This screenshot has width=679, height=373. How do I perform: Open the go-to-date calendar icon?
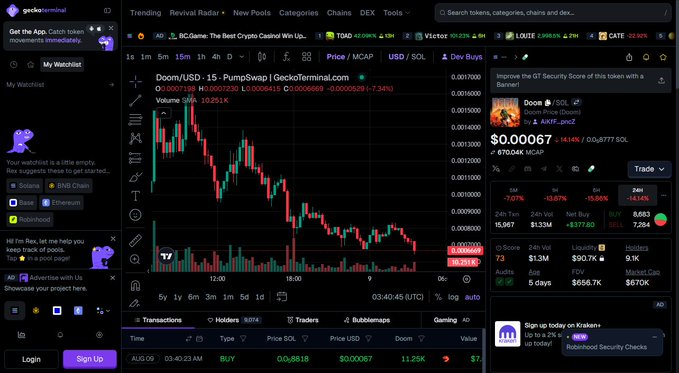[282, 297]
